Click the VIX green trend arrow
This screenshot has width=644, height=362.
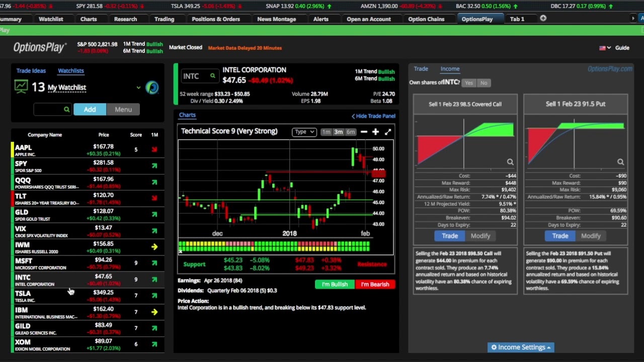pyautogui.click(x=154, y=231)
